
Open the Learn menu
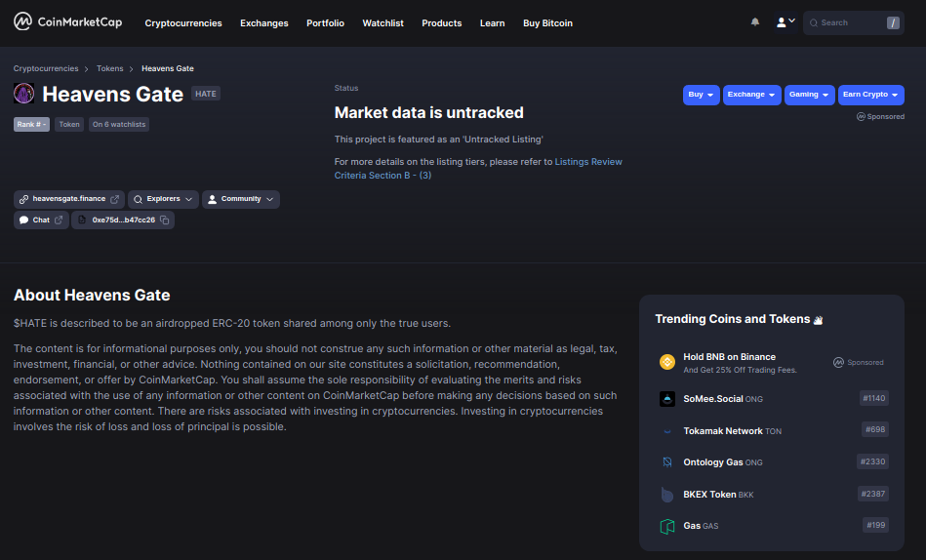point(492,23)
